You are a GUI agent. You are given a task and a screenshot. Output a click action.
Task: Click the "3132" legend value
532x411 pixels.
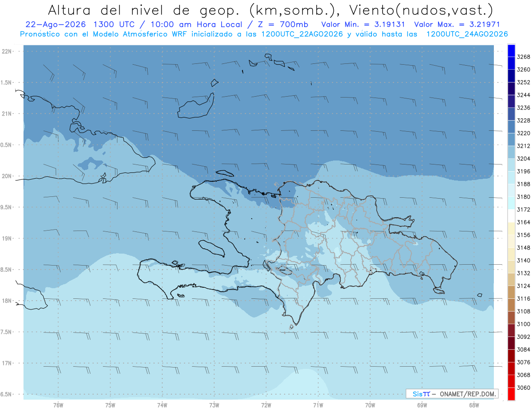[524, 273]
